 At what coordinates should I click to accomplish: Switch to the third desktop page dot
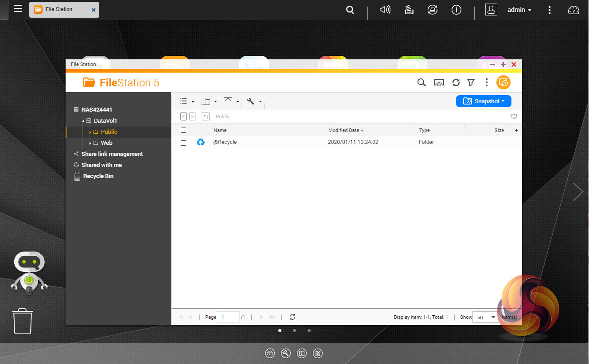(x=309, y=330)
